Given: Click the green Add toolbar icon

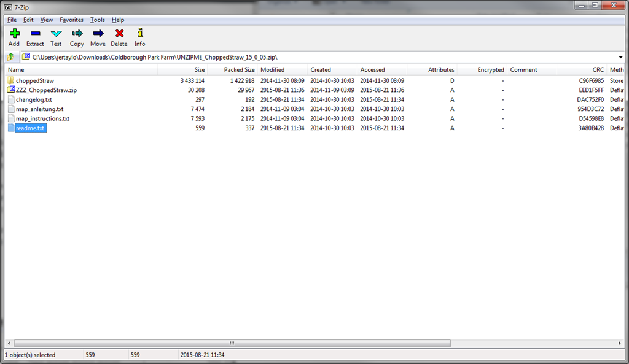Looking at the screenshot, I should (x=15, y=33).
